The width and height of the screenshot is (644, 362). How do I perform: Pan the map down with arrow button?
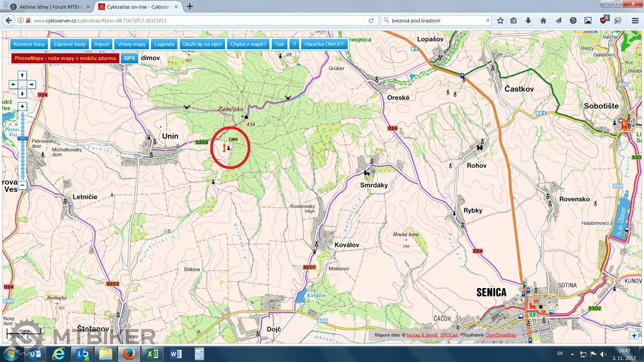click(x=22, y=94)
